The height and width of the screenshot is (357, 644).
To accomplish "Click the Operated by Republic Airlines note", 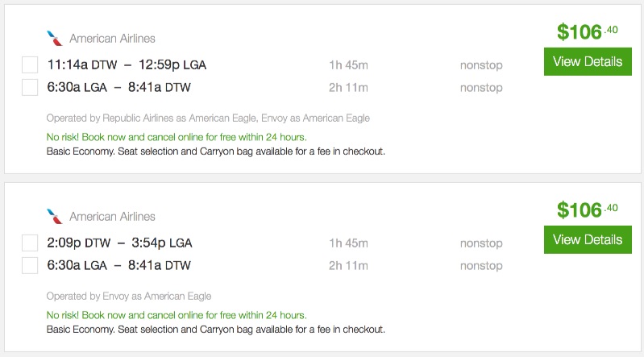I will point(208,118).
